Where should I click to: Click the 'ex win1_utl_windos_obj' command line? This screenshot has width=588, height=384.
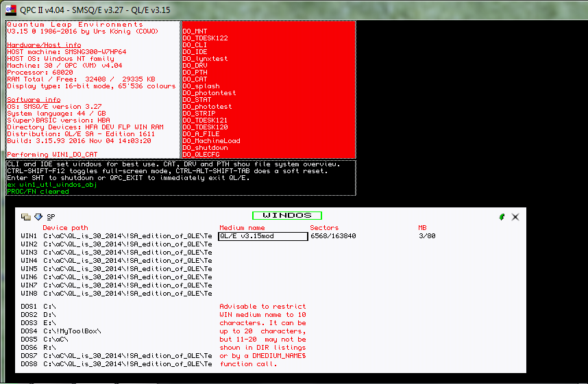point(52,185)
